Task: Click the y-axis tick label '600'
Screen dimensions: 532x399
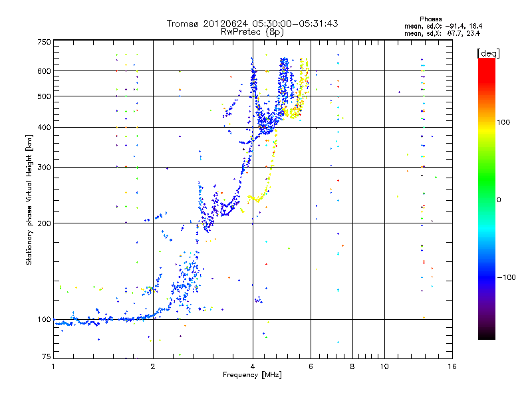Action: (x=45, y=71)
